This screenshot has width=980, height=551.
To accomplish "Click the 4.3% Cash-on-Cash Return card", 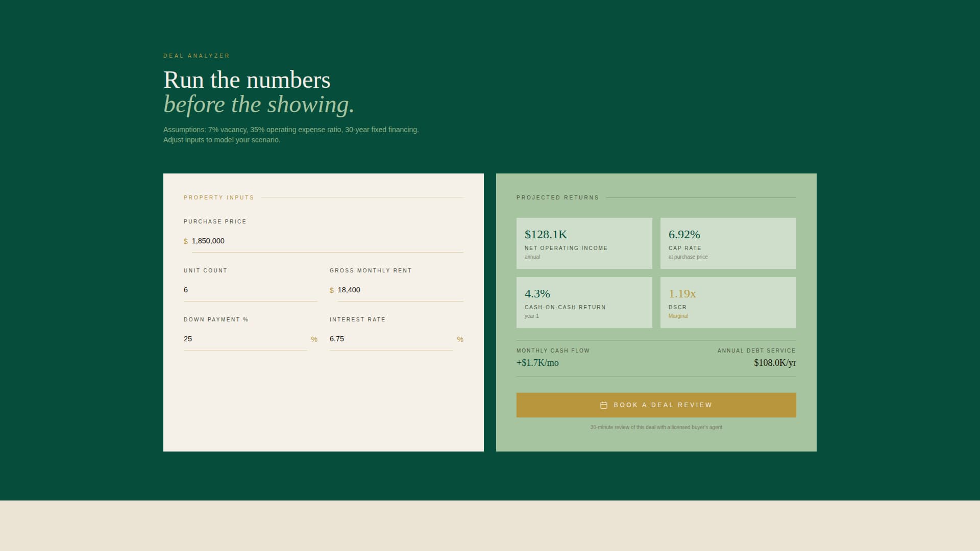I will coord(584,303).
